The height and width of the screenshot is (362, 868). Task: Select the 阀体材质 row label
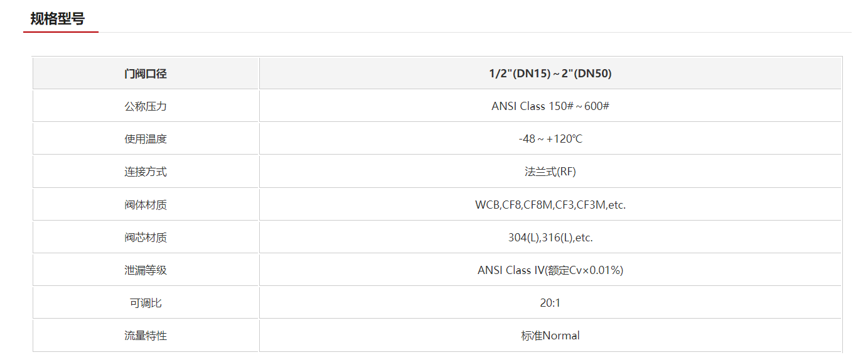click(146, 205)
